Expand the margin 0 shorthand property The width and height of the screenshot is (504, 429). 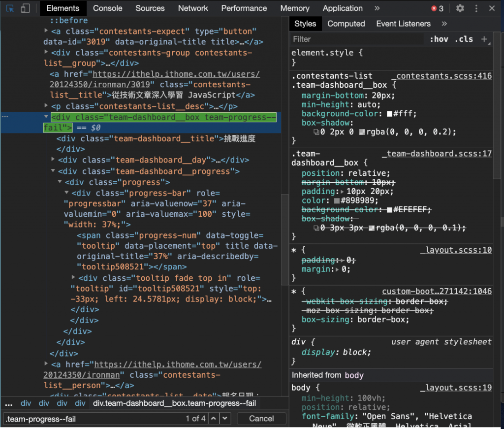tap(337, 269)
